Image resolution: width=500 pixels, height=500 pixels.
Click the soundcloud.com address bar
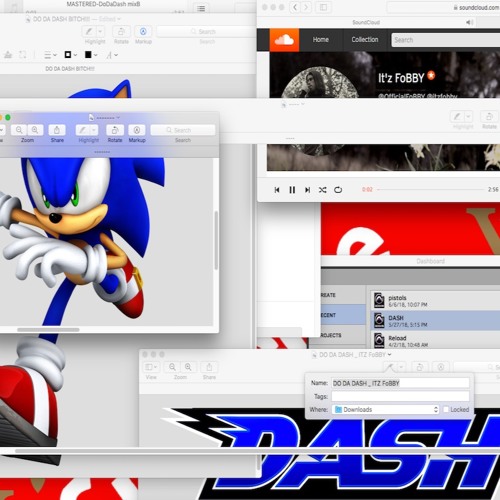[443, 7]
